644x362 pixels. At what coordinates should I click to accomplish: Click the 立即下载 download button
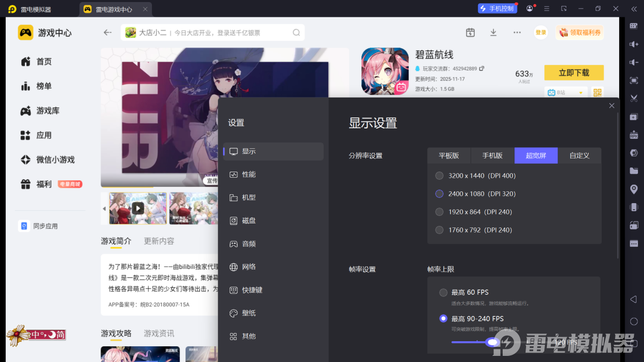click(574, 73)
